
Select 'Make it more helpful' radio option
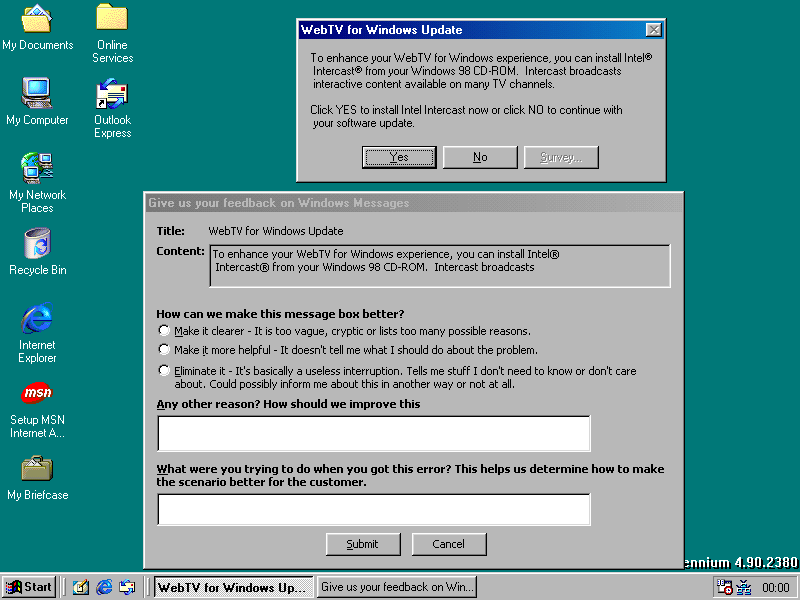tap(164, 349)
